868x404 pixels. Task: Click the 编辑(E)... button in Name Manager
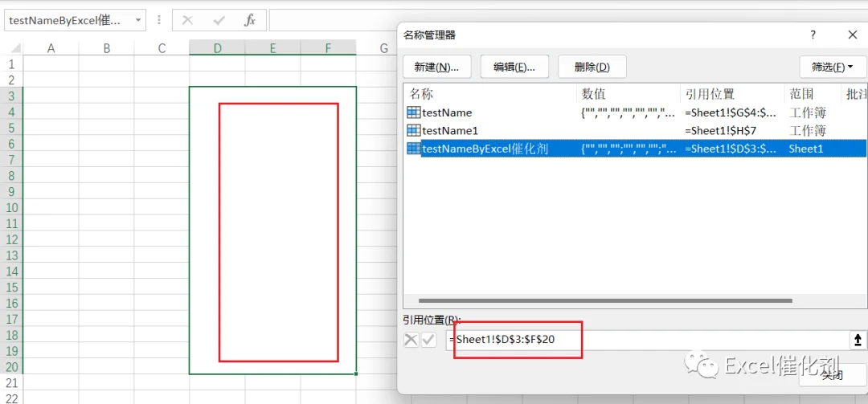tap(514, 67)
